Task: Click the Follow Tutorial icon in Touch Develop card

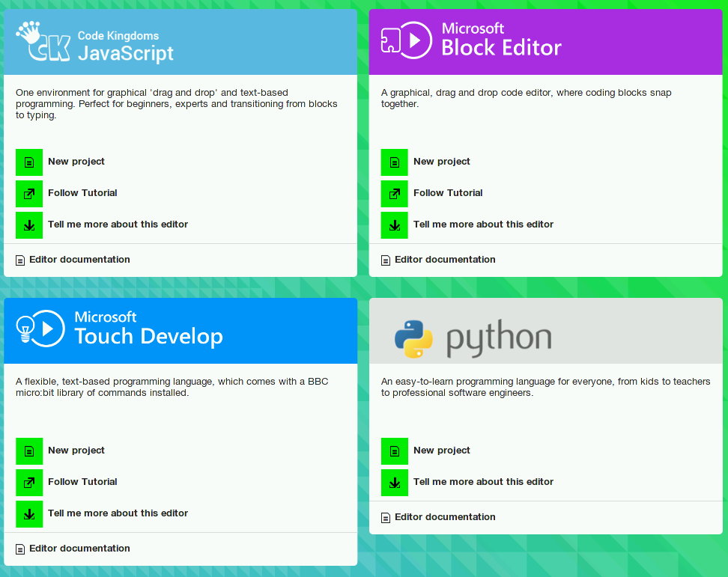Action: coord(29,482)
